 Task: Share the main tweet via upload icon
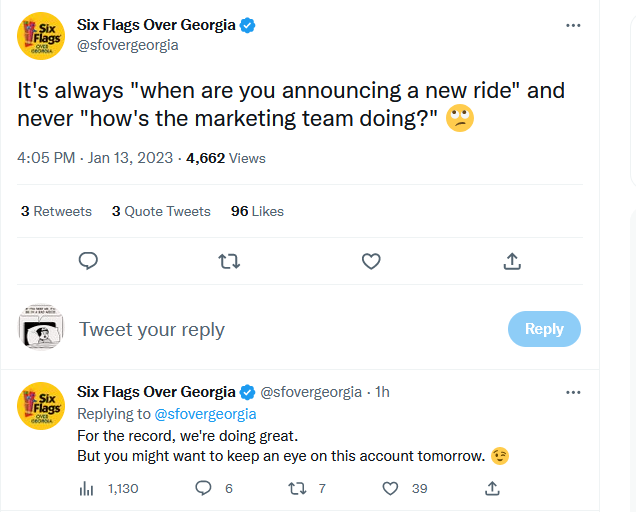point(512,261)
